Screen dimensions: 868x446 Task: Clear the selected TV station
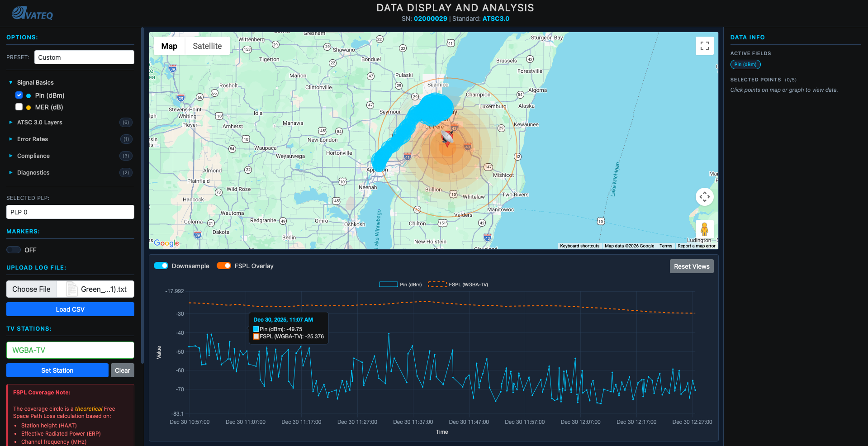coord(122,370)
